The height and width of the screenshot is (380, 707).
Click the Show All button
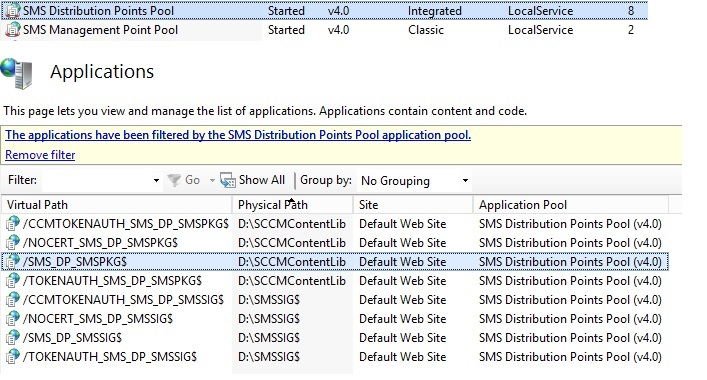click(x=253, y=180)
